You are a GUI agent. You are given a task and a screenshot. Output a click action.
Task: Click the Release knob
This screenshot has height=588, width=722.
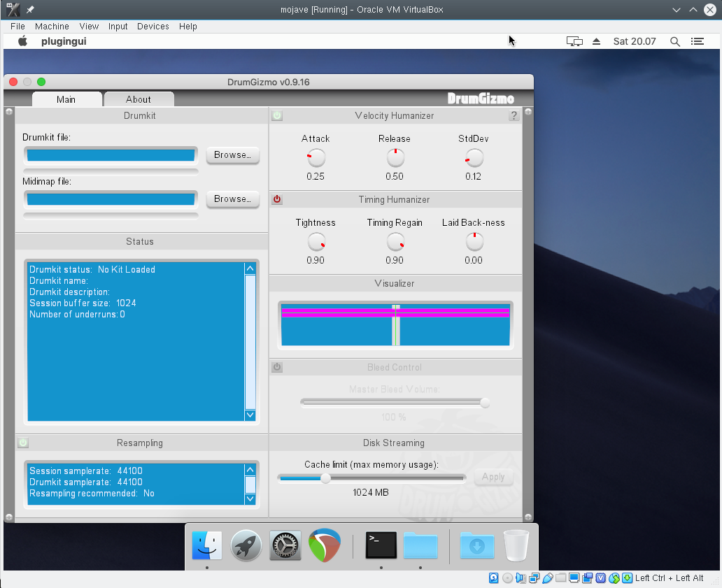[395, 158]
